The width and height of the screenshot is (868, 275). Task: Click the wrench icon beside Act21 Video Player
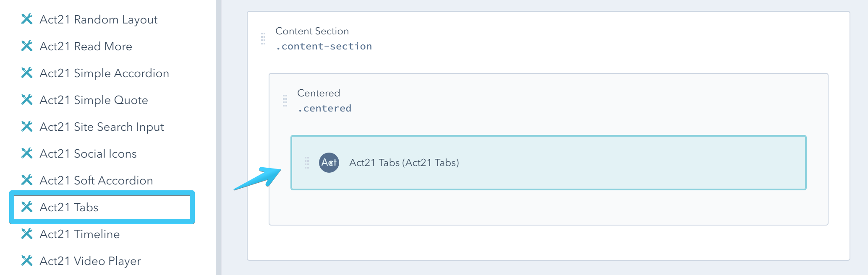pyautogui.click(x=27, y=261)
